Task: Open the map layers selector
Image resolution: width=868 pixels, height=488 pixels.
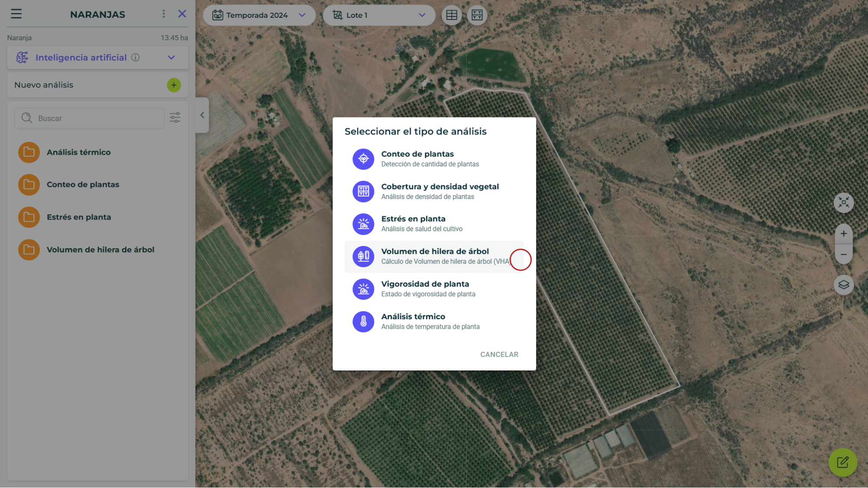Action: [843, 285]
